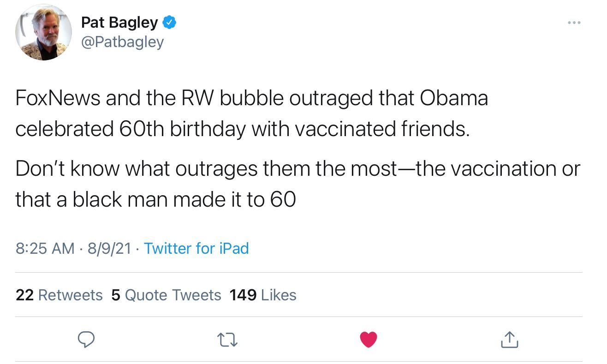Click the @Patbagley handle
Viewport: 607px width, 364px height.
coord(122,42)
